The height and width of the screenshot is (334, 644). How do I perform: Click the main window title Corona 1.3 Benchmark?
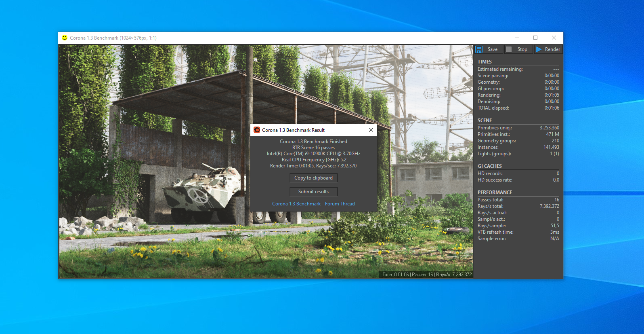coord(113,38)
